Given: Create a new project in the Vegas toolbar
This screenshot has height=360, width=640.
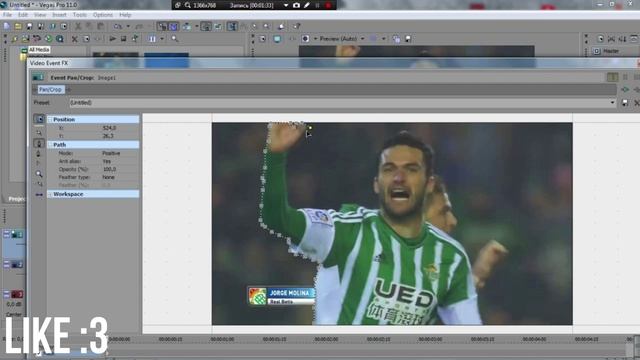Looking at the screenshot, I should [x=7, y=27].
